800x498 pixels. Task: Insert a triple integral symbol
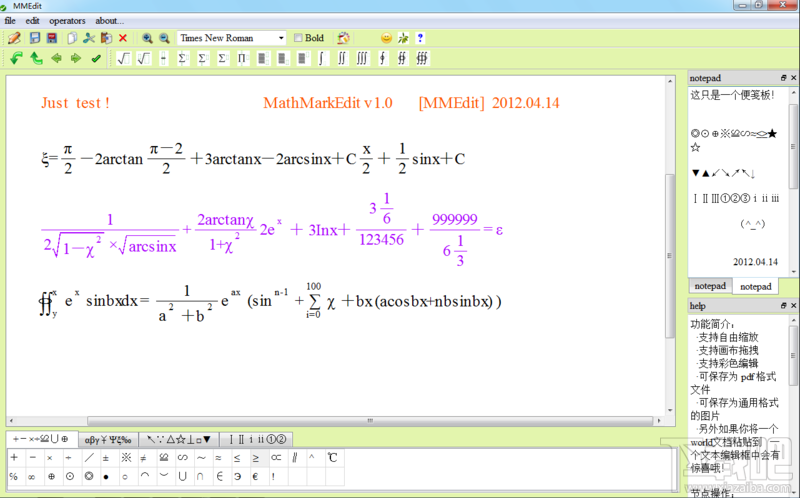(x=362, y=58)
